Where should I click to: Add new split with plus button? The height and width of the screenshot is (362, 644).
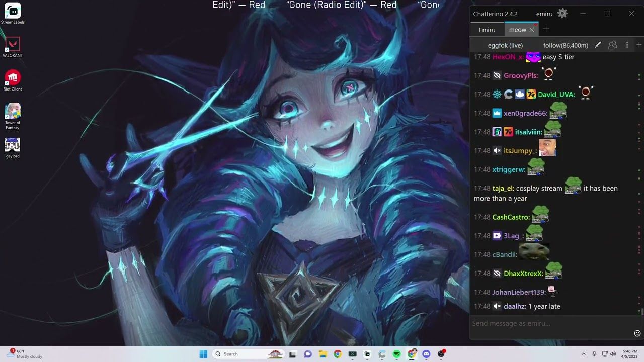(x=639, y=45)
